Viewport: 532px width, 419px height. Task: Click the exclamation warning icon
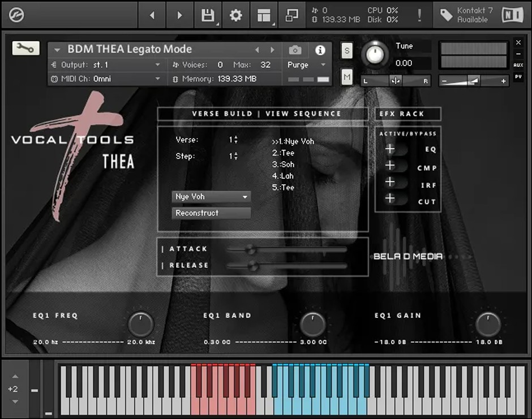pyautogui.click(x=419, y=15)
